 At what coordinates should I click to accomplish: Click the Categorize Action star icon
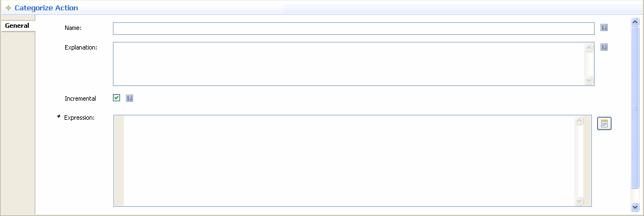(x=8, y=8)
